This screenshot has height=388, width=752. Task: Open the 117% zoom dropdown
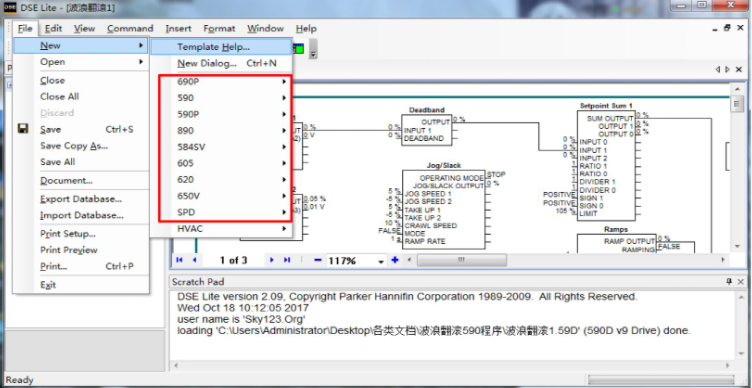(381, 261)
